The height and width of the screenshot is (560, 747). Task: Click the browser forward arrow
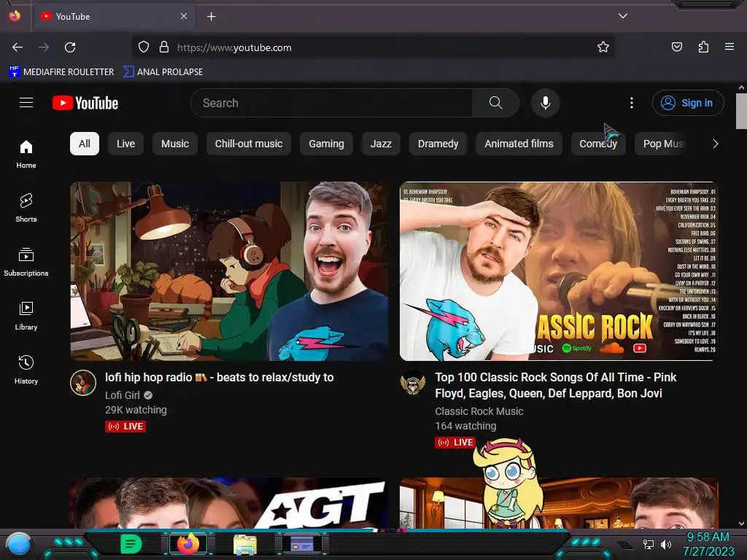coord(44,47)
